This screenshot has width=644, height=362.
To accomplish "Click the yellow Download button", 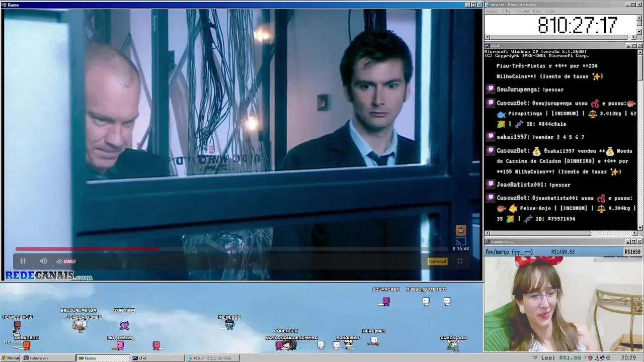I will [437, 261].
